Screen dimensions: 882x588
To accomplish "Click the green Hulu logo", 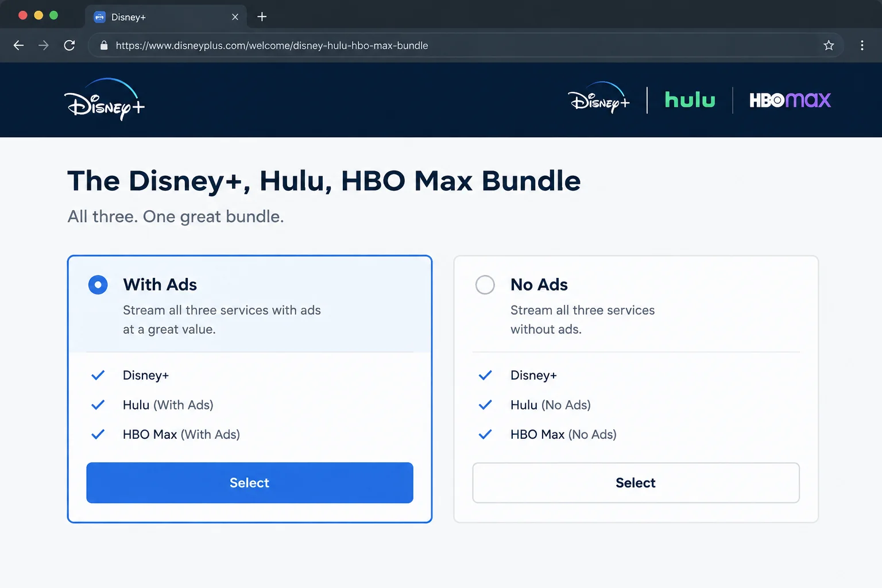I will click(x=690, y=99).
